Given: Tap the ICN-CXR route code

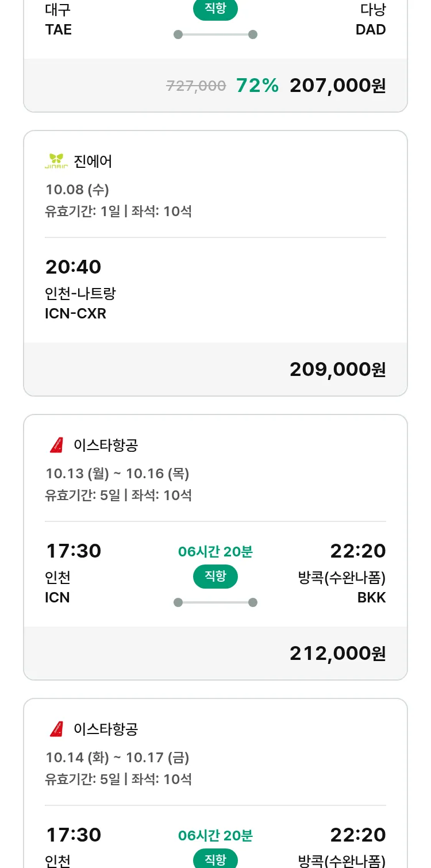Looking at the screenshot, I should click(x=75, y=313).
